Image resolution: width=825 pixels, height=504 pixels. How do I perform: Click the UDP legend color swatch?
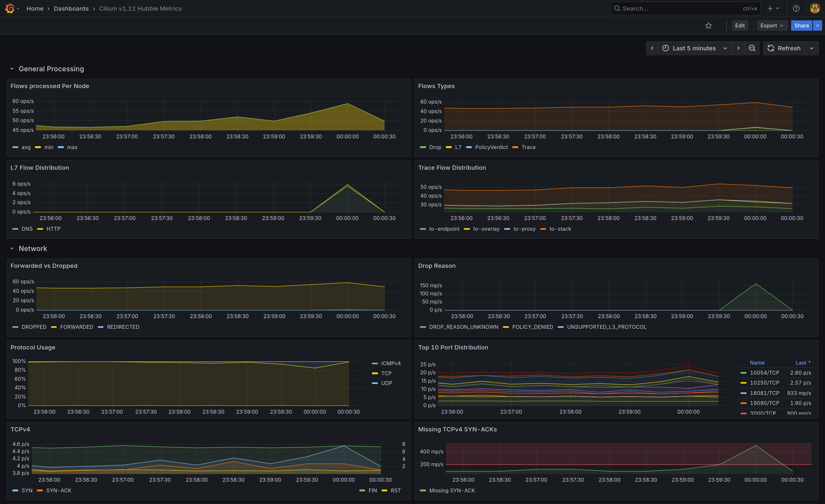coord(375,383)
